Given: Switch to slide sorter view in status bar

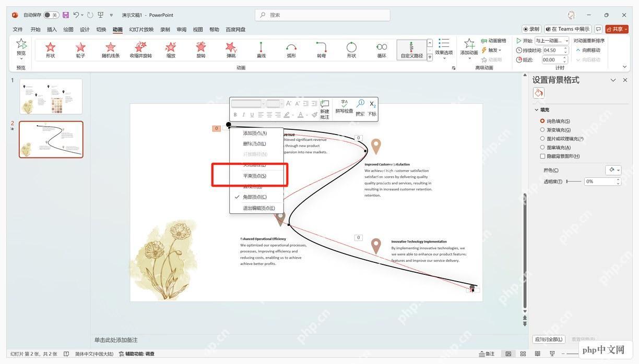Looking at the screenshot, I should (523, 354).
